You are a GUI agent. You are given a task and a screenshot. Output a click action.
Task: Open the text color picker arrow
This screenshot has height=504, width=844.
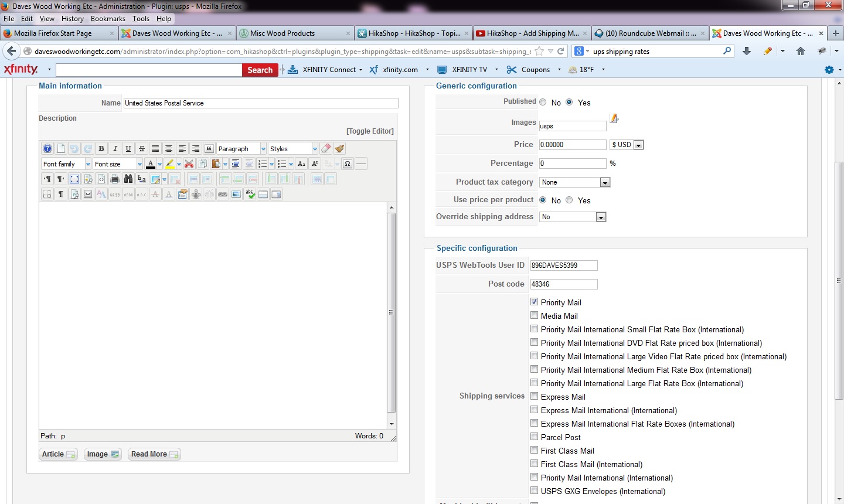click(x=159, y=164)
